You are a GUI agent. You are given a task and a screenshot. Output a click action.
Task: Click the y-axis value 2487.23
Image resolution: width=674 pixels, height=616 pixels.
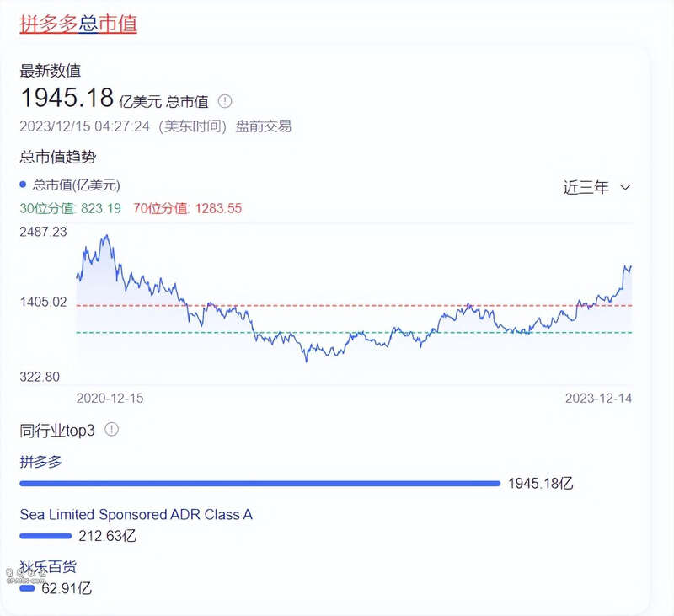coord(44,232)
